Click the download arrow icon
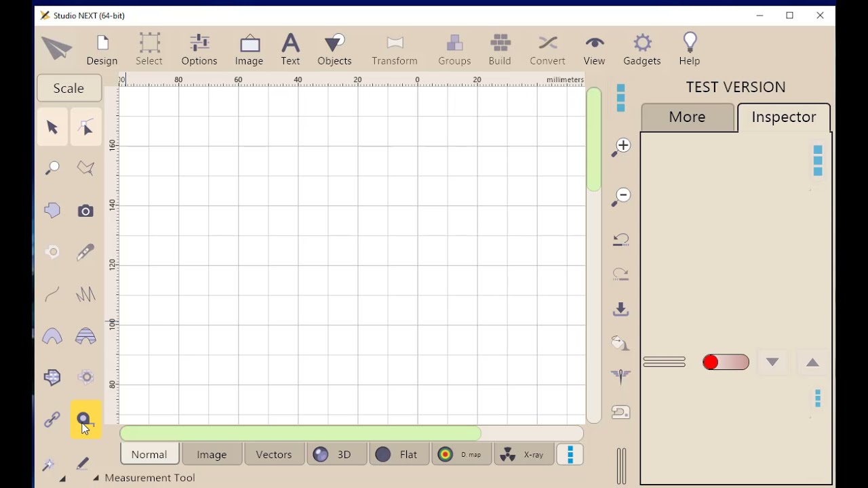The image size is (868, 488). tap(620, 309)
